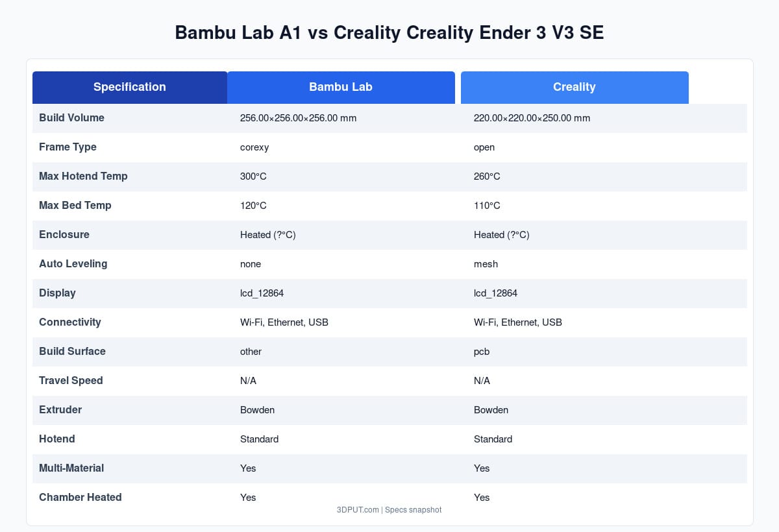This screenshot has width=779, height=532.
Task: Select the Bambu Lab column header
Action: (x=341, y=87)
